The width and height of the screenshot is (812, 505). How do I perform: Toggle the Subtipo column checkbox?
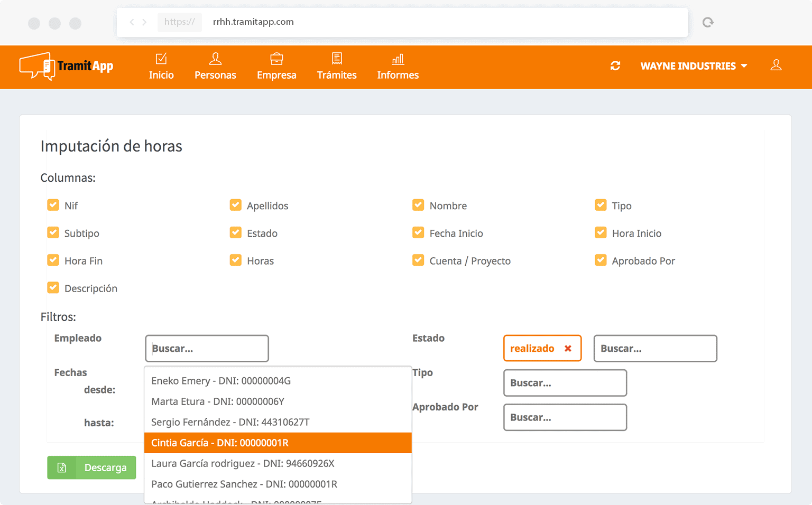[53, 232]
